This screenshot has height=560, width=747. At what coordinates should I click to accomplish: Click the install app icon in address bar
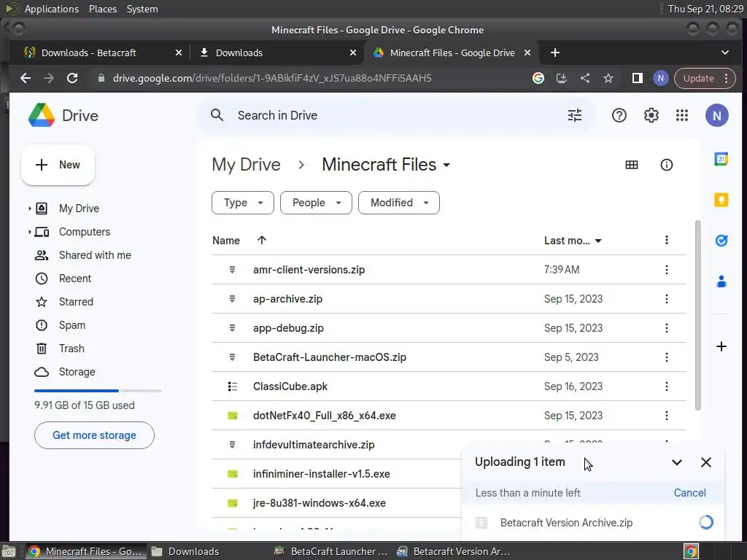point(561,78)
